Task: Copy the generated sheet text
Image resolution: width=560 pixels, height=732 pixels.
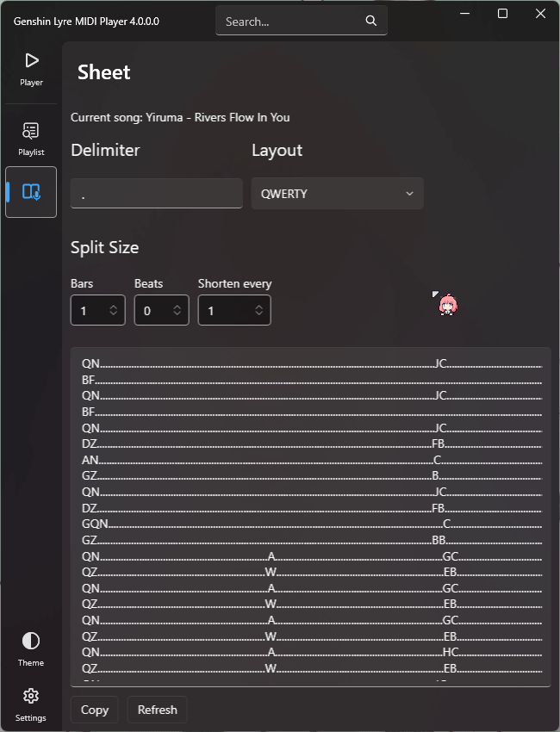Action: point(94,709)
